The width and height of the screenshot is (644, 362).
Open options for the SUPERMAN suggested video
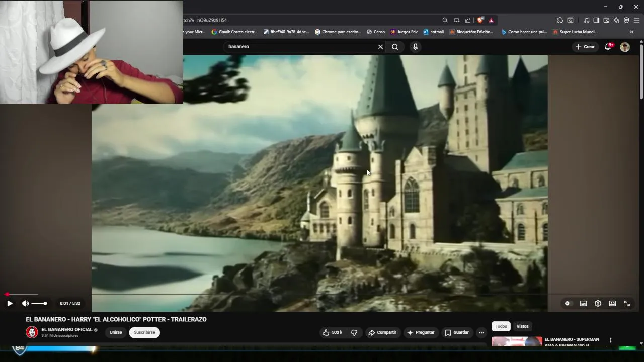coord(610,340)
